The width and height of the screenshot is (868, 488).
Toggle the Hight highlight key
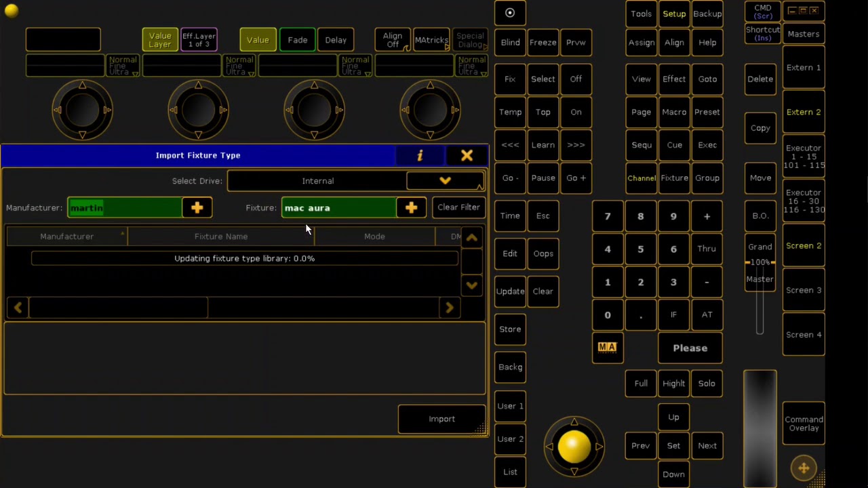[x=673, y=384]
